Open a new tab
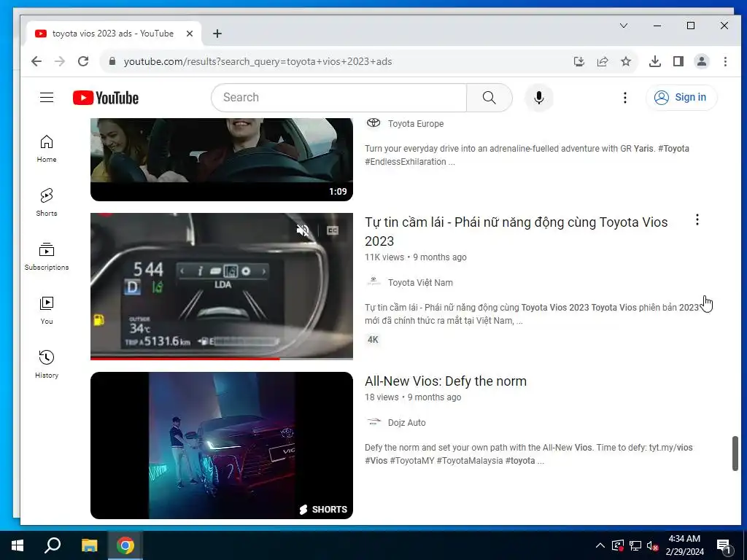 coord(217,34)
